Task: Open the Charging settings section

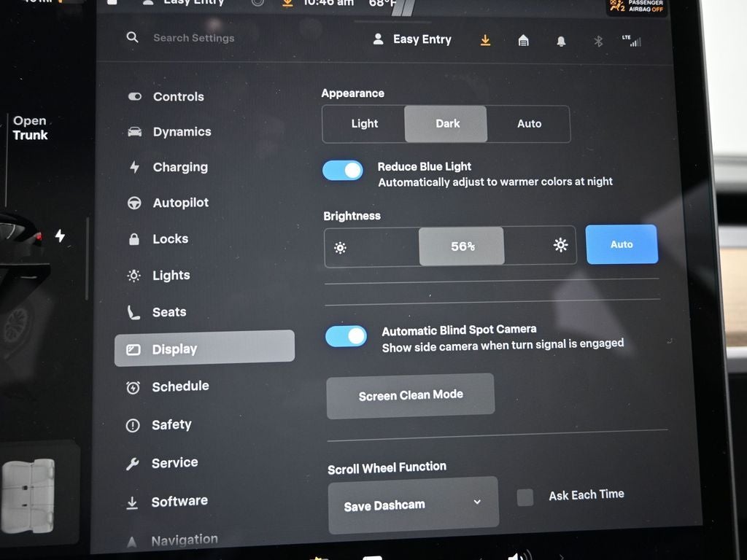Action: pyautogui.click(x=180, y=167)
